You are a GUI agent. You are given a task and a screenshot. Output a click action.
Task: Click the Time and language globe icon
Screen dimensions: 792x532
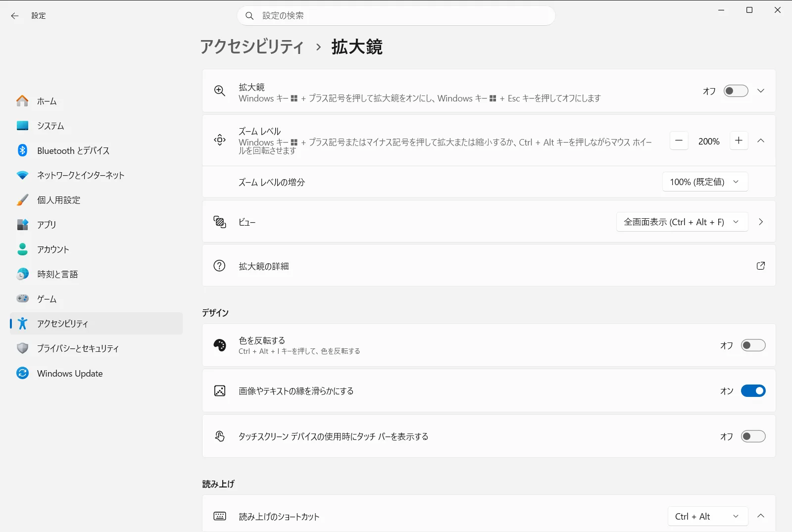22,274
